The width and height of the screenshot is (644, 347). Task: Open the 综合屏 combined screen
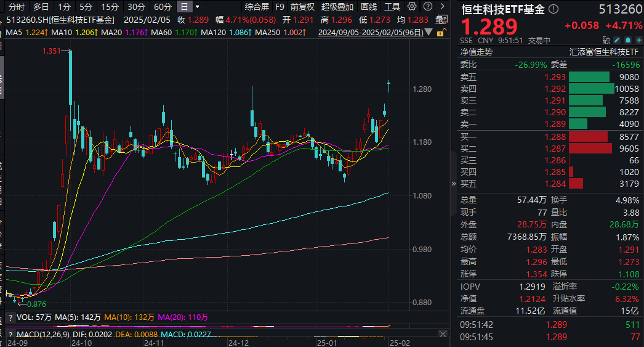[257, 7]
